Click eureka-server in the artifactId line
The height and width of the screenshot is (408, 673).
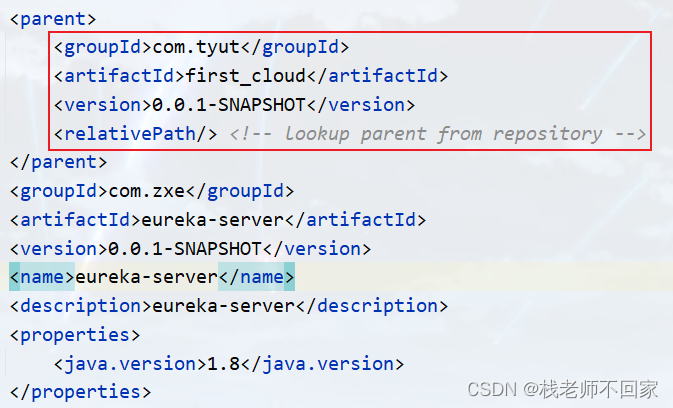point(212,220)
